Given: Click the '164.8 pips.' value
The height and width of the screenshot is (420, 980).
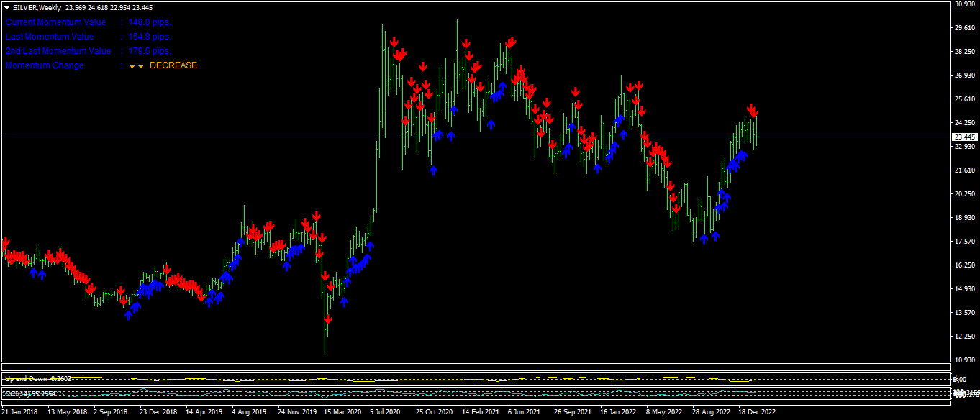Looking at the screenshot, I should [x=150, y=37].
